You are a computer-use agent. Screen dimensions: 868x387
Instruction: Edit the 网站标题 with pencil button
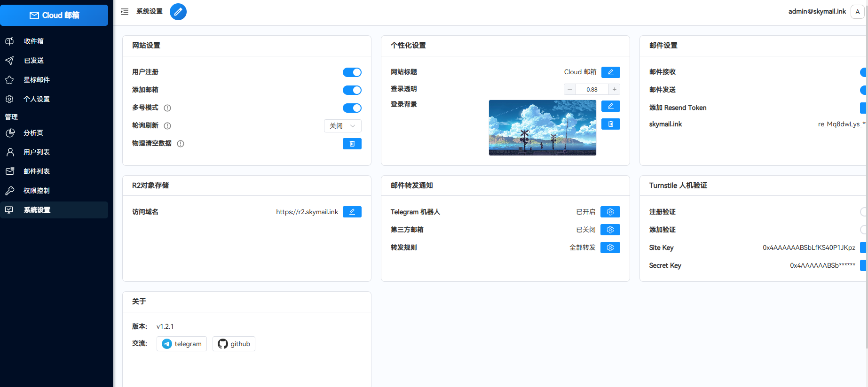pyautogui.click(x=611, y=72)
